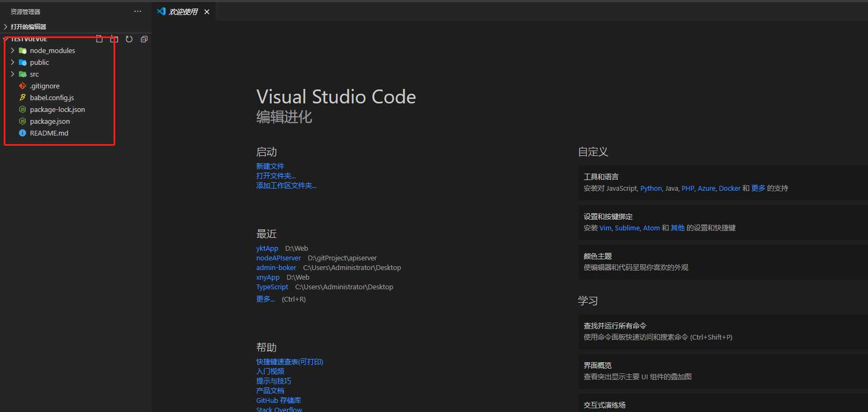Click the GitHub 存储库 help link
The height and width of the screenshot is (412, 868).
coord(278,401)
